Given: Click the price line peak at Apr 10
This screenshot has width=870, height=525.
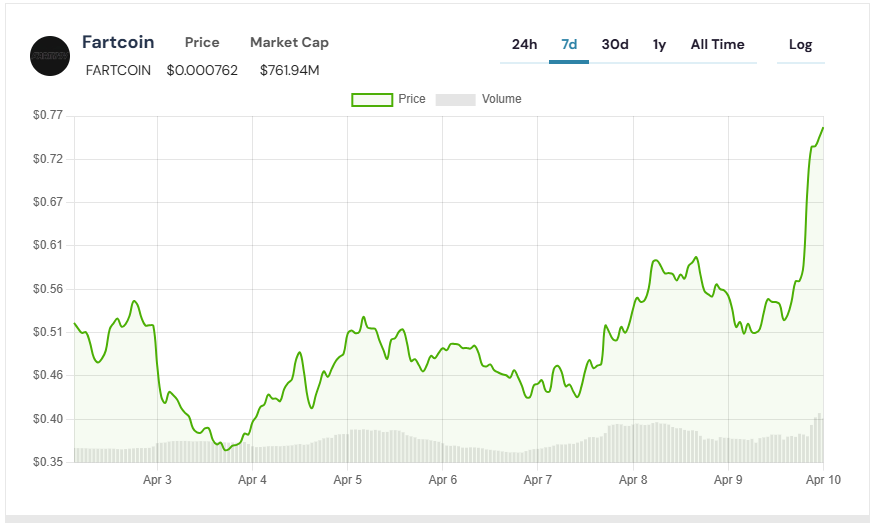Looking at the screenshot, I should pyautogui.click(x=823, y=128).
